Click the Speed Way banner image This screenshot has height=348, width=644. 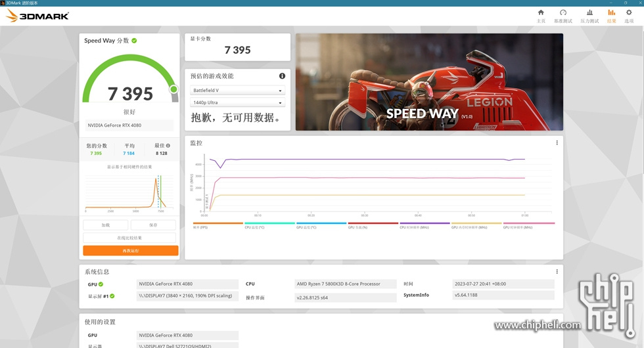pyautogui.click(x=429, y=82)
